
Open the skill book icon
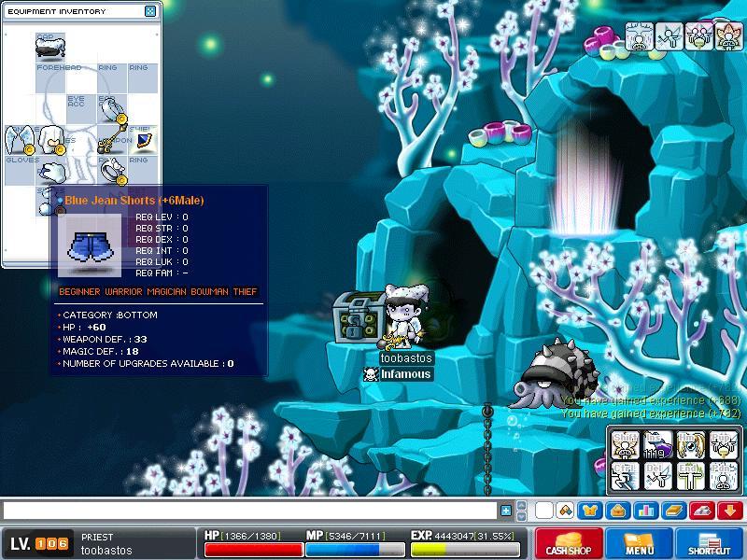pos(674,511)
